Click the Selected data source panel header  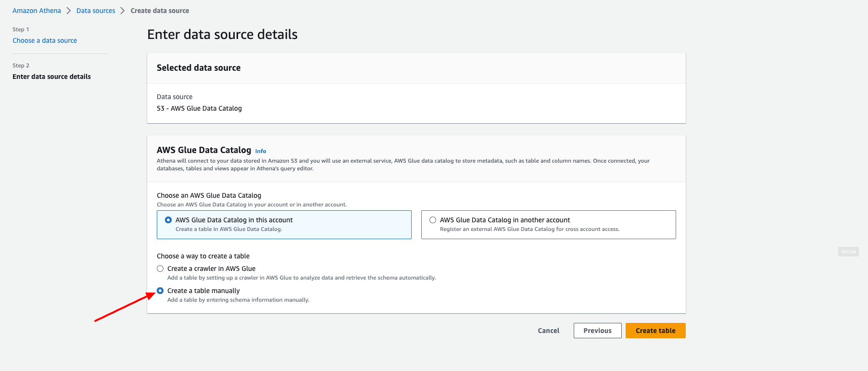tap(199, 68)
